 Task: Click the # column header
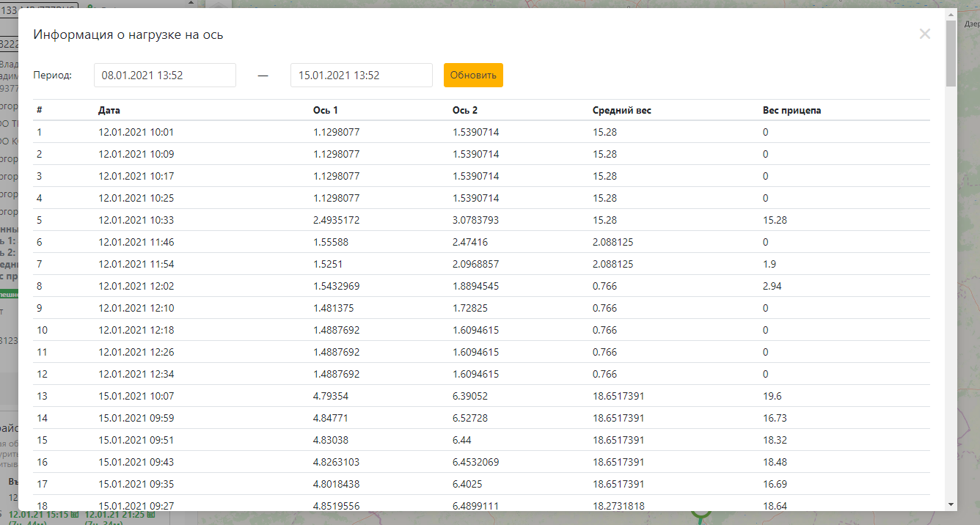pos(40,111)
